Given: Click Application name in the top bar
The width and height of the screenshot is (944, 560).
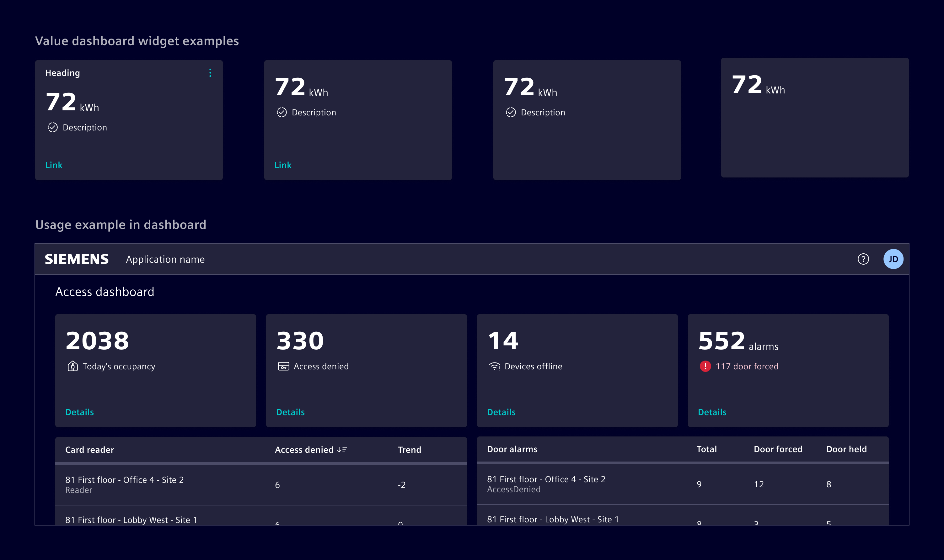Looking at the screenshot, I should (165, 259).
